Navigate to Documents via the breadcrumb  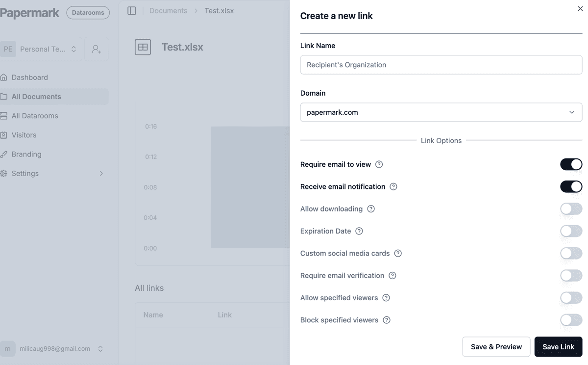click(x=168, y=10)
